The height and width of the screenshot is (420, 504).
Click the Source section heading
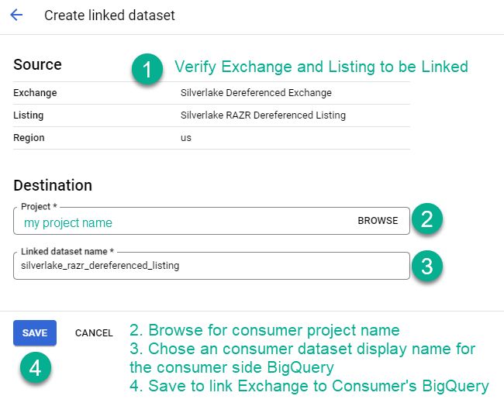[x=37, y=64]
